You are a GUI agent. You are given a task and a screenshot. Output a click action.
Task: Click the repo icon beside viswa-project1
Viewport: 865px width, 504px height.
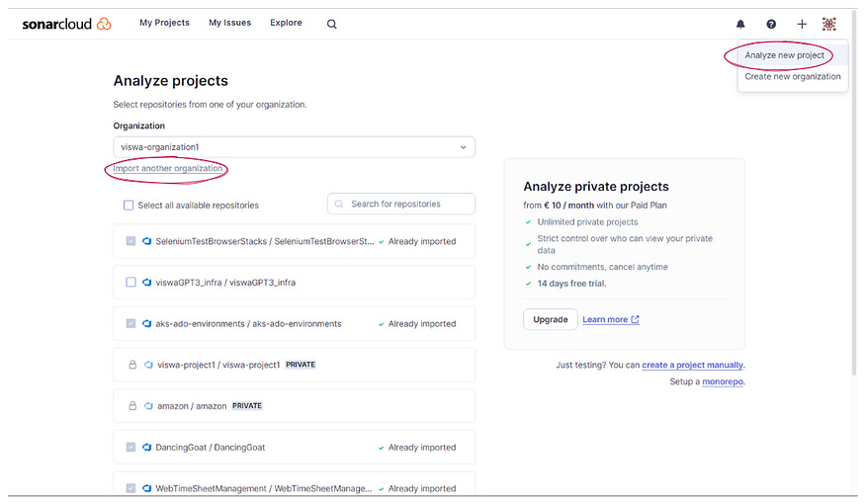[x=148, y=365]
